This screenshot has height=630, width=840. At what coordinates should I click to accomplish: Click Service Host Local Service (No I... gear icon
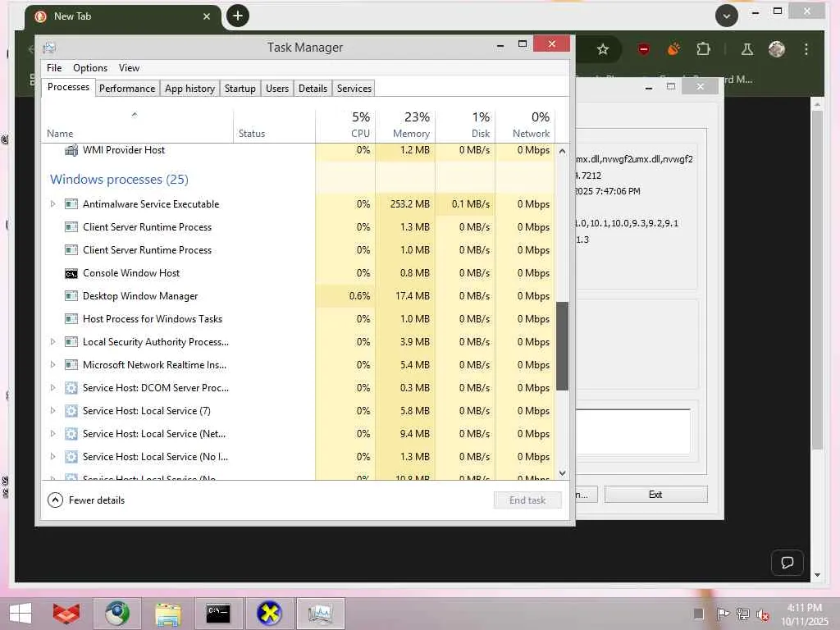[x=71, y=457]
